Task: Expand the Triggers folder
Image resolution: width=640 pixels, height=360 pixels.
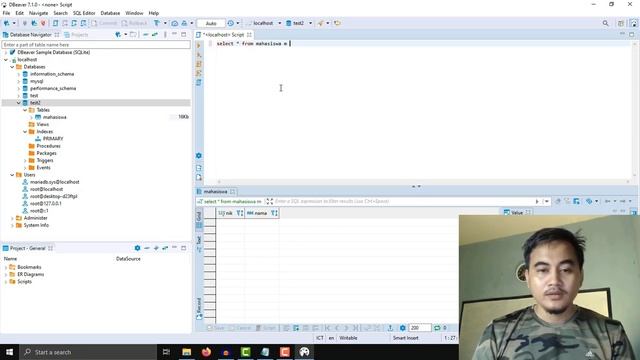Action: pos(25,160)
